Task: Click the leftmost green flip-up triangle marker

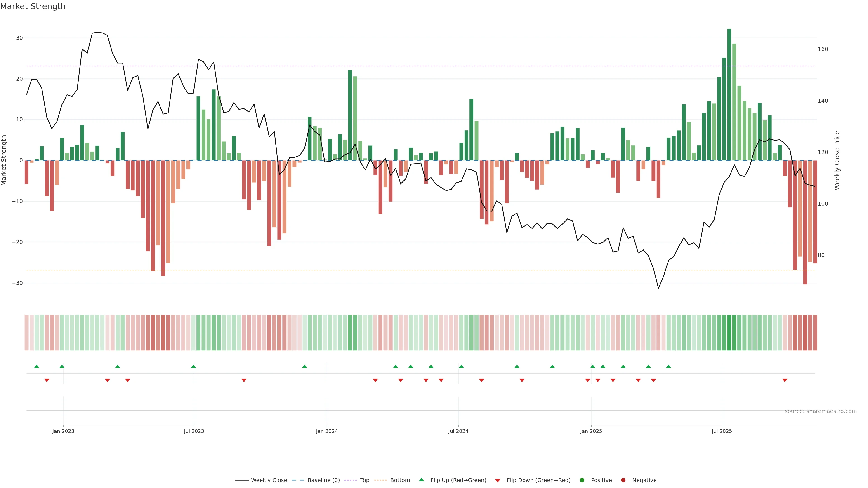Action: click(37, 366)
